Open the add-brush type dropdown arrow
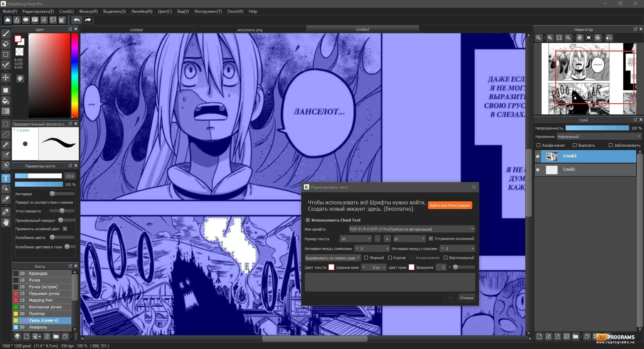This screenshot has width=644, height=349. pos(40,336)
